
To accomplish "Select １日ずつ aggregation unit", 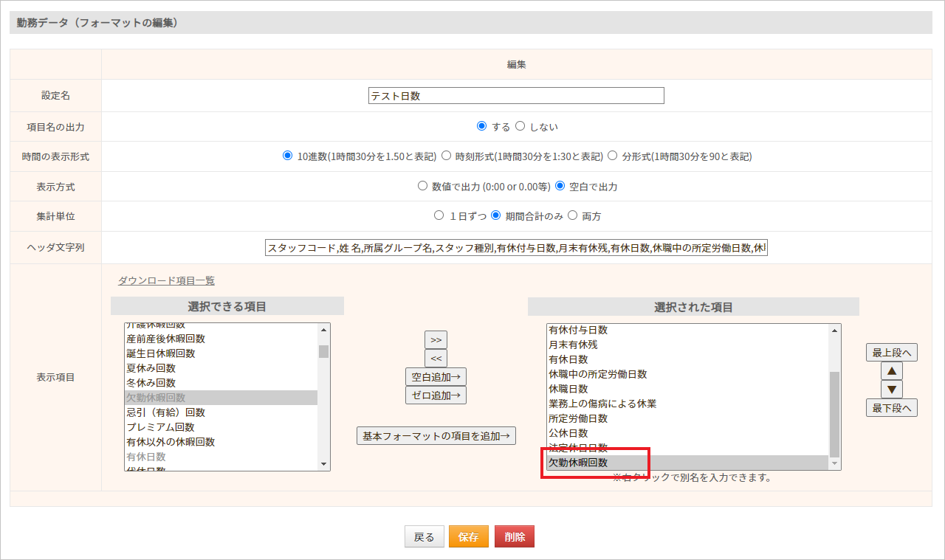I will coord(439,216).
